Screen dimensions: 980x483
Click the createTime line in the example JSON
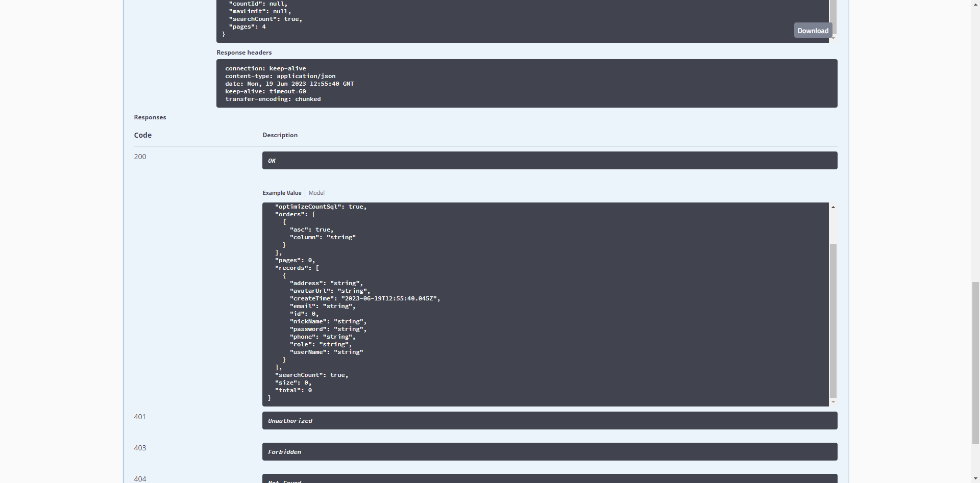(364, 298)
